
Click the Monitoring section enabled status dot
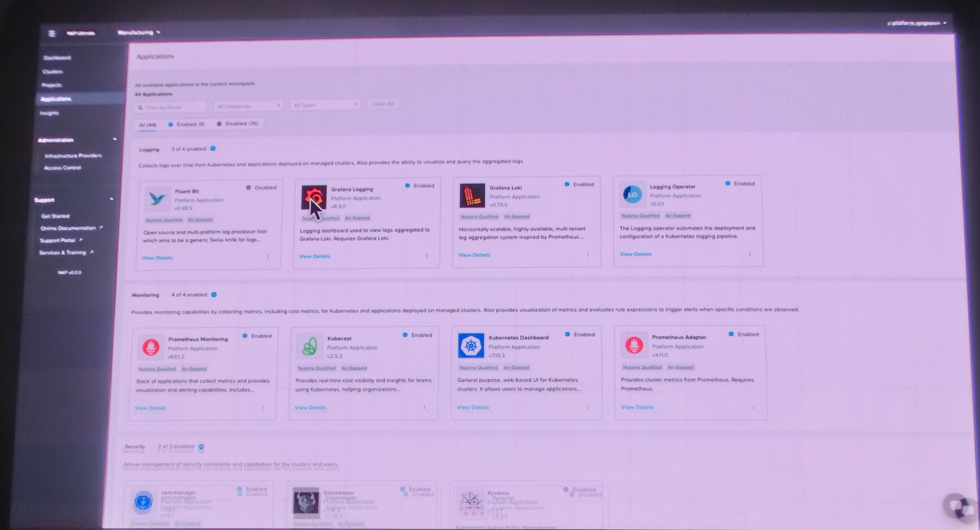(x=214, y=294)
